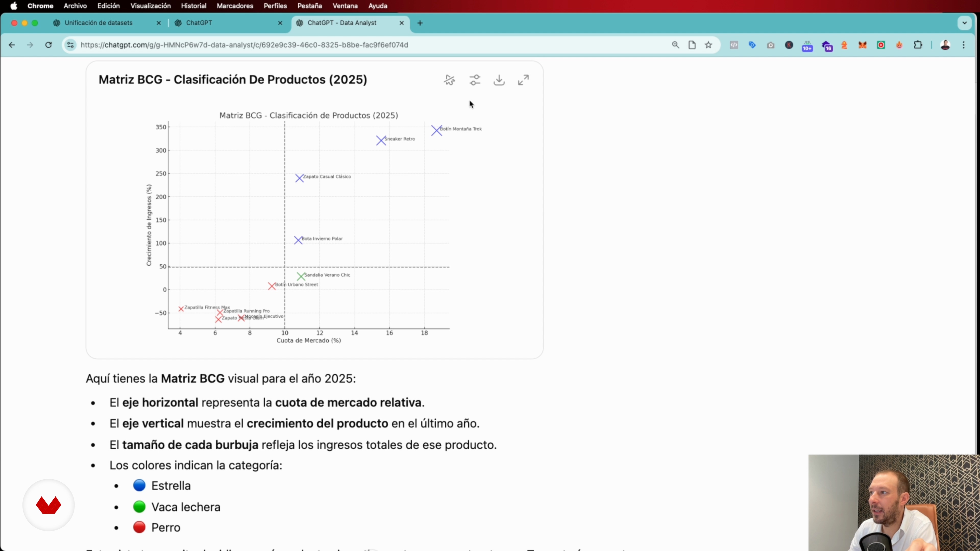
Task: Open the Marcadores menu
Action: (x=235, y=6)
